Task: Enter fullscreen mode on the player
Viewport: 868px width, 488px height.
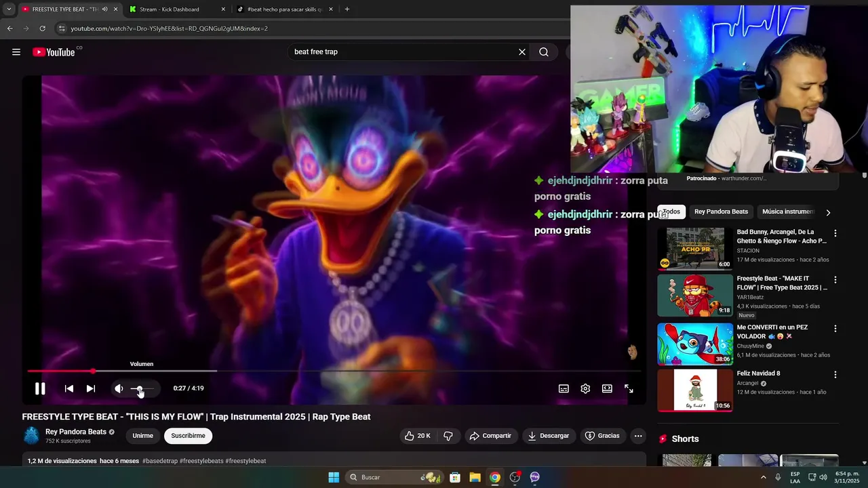Action: click(629, 388)
